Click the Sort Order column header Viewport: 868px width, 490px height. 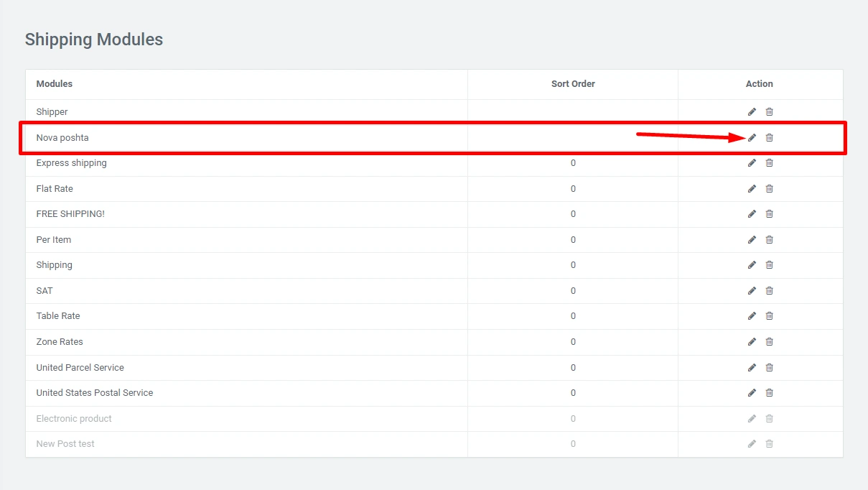(x=573, y=84)
